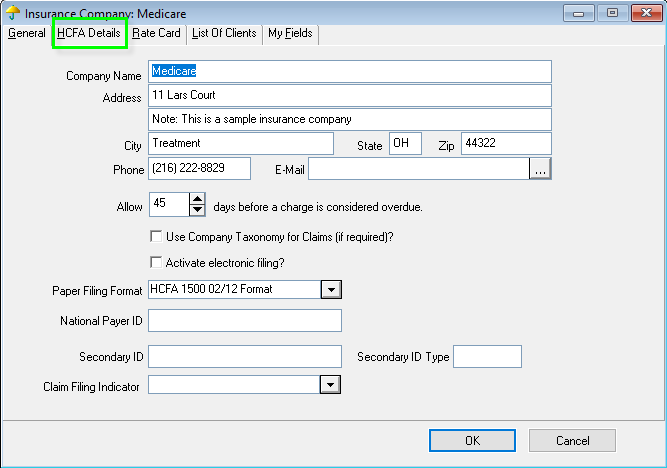Click the ellipsis button beside E-Mail
The width and height of the screenshot is (667, 468).
pyautogui.click(x=540, y=168)
